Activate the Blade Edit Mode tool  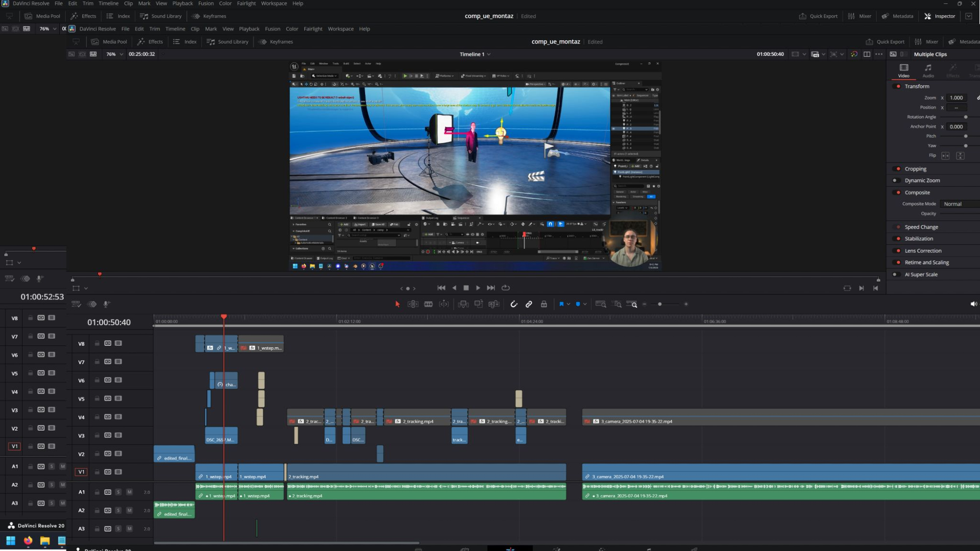coord(428,304)
